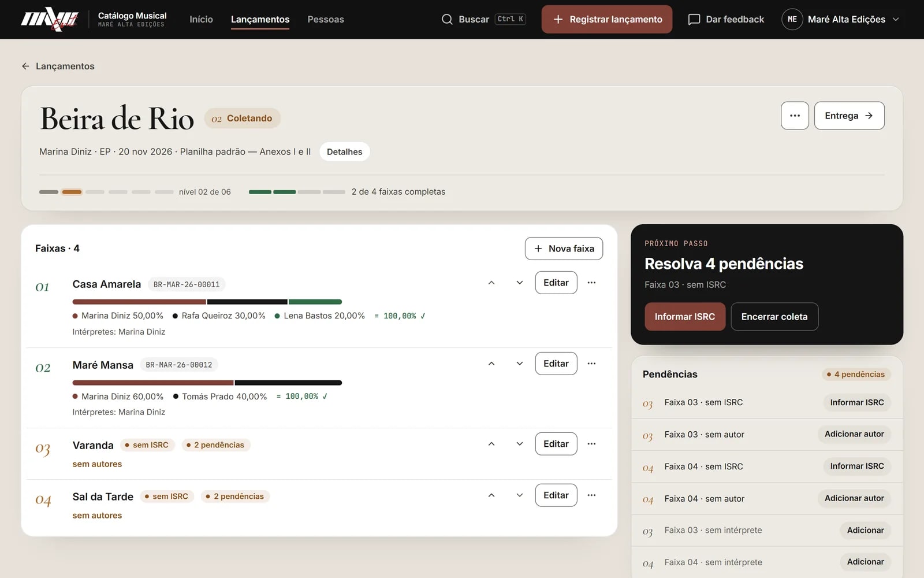Screen dimensions: 924x578
Task: Informar ISRC for Faixa 04 pendência
Action: point(857,466)
